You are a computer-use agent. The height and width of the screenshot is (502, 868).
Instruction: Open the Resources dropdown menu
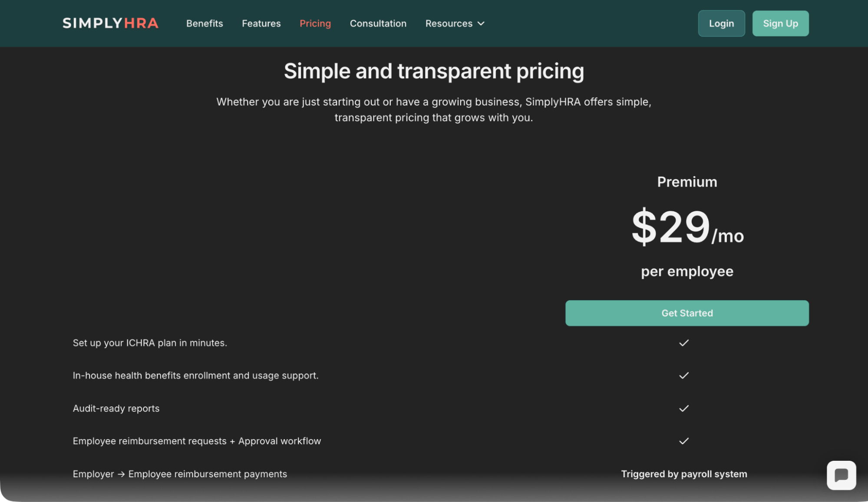pos(449,24)
